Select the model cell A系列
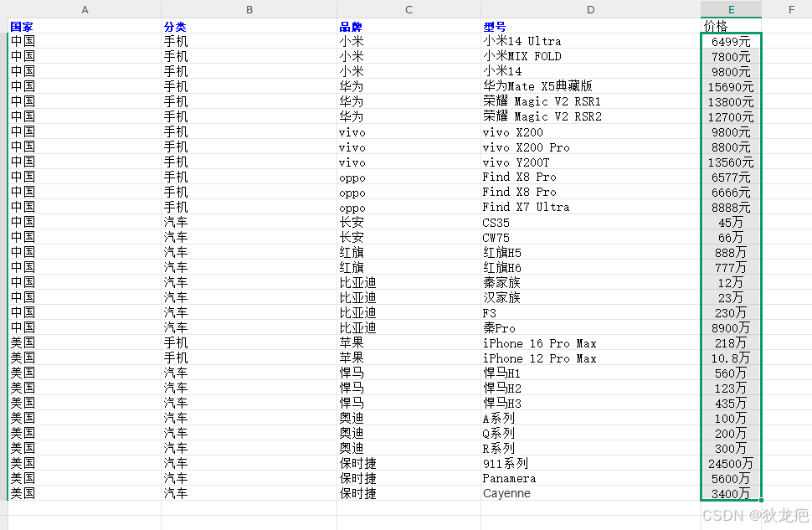This screenshot has height=530, width=812. click(x=590, y=418)
